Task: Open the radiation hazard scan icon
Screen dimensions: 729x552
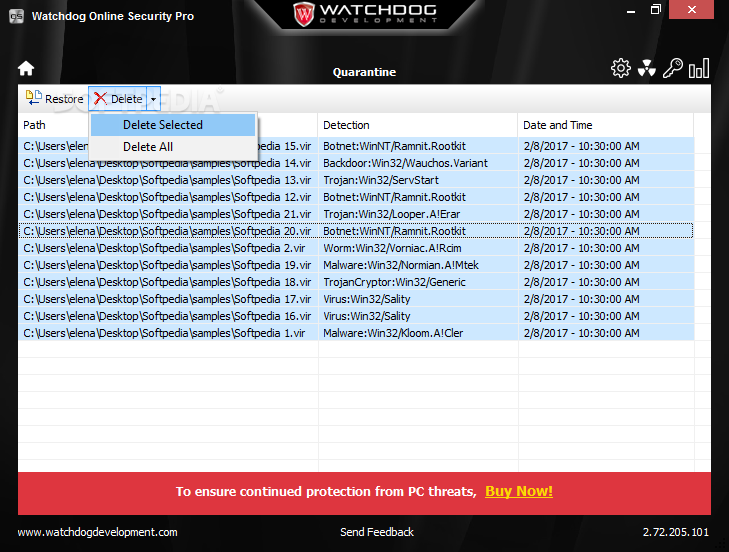Action: tap(647, 68)
